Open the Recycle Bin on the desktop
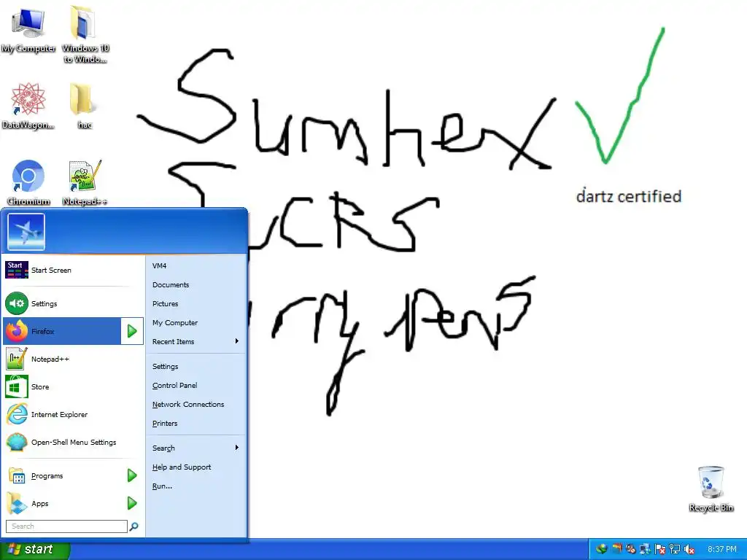 (x=711, y=489)
